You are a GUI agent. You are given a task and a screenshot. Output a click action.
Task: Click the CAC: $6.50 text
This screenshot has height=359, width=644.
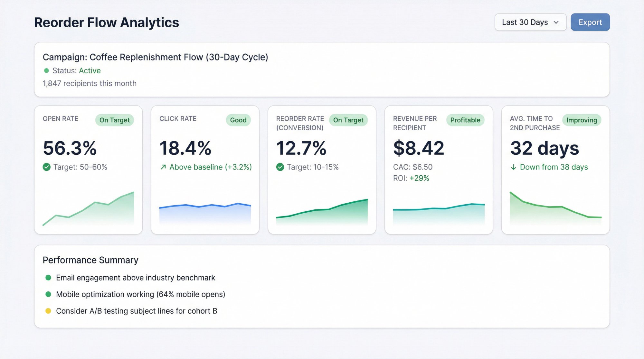coord(413,167)
